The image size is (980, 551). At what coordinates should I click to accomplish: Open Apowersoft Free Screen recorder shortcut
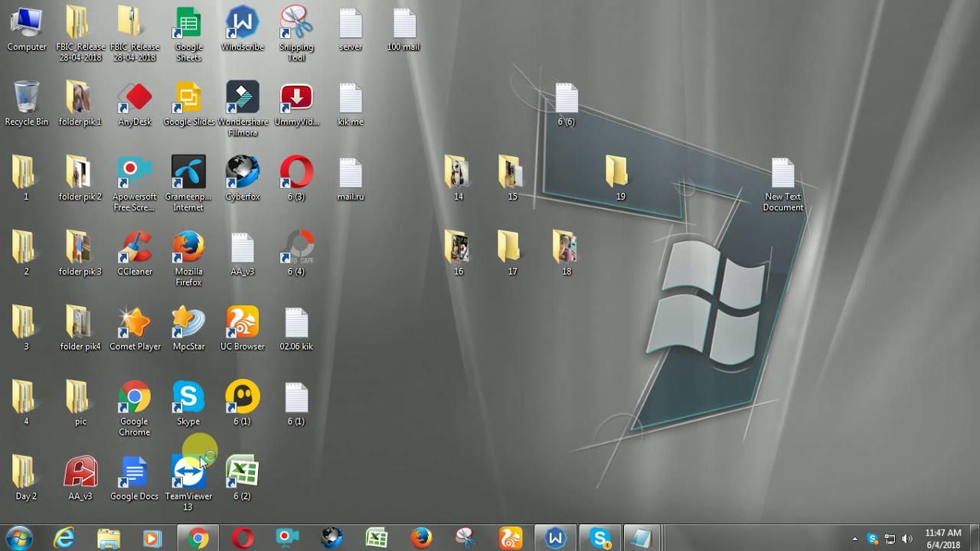(x=135, y=184)
